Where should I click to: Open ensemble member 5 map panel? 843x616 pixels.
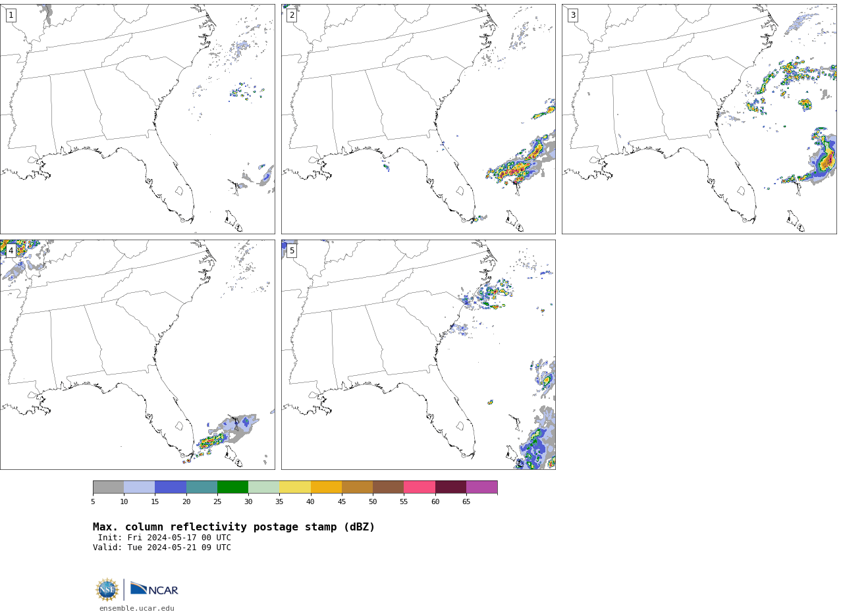(x=418, y=355)
